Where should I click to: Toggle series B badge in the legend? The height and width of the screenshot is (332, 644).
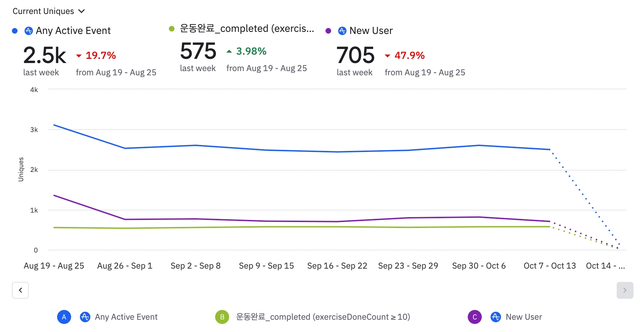click(x=222, y=317)
